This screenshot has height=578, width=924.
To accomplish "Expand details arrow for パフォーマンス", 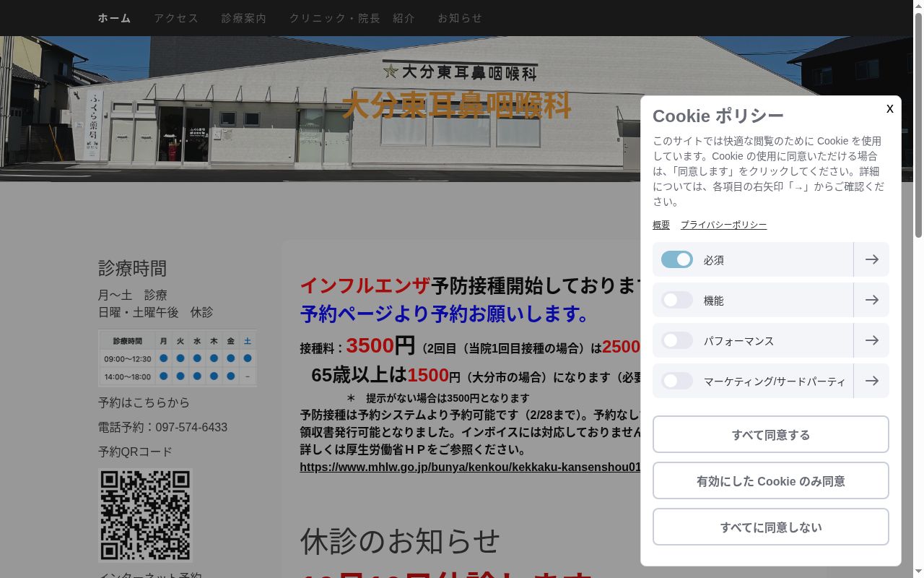I will (871, 340).
